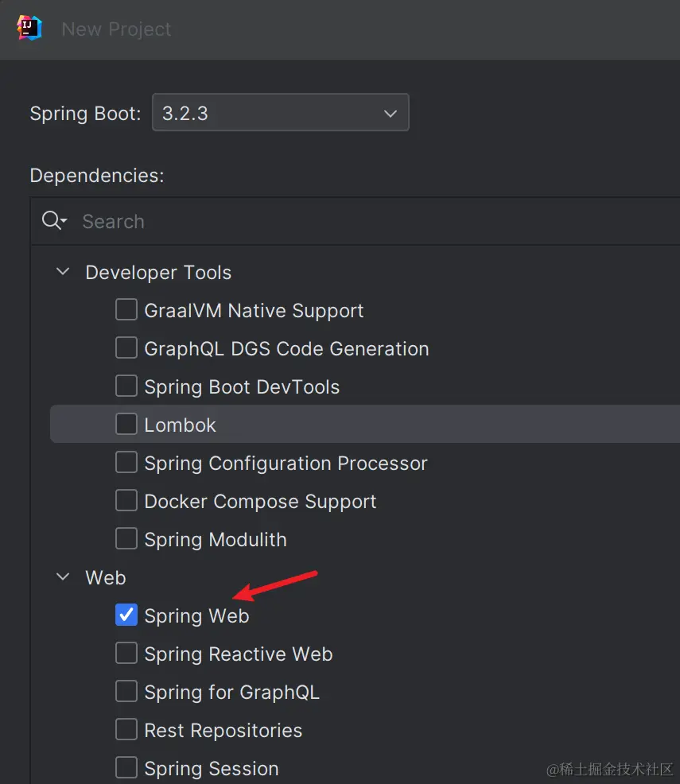Select the "Spring Web" label text
The height and width of the screenshot is (784, 680).
(196, 616)
